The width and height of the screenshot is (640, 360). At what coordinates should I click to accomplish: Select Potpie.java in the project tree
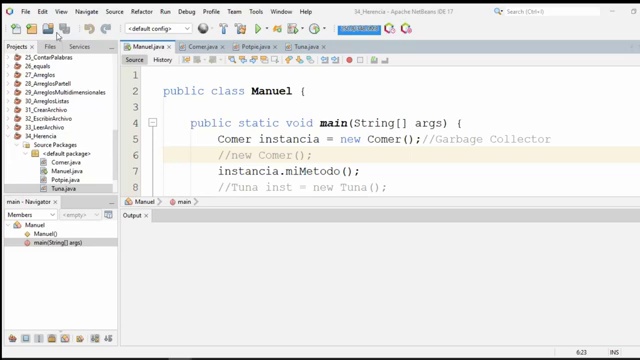(65, 180)
